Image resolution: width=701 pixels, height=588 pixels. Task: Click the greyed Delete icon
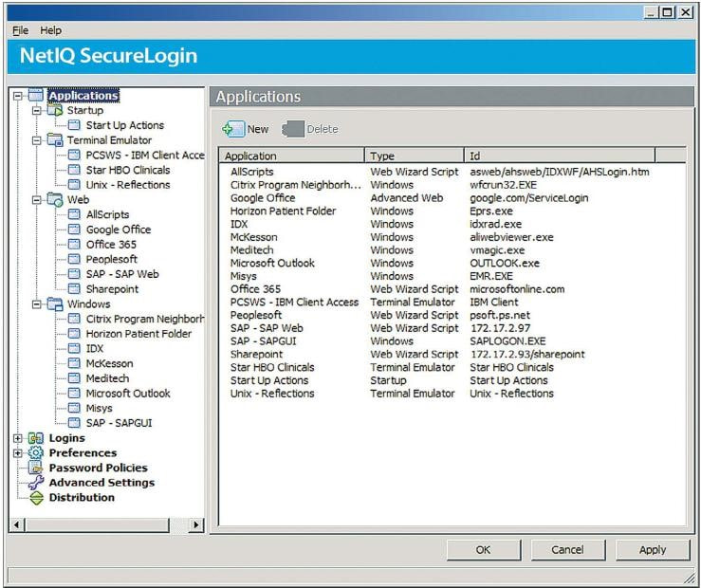point(293,129)
